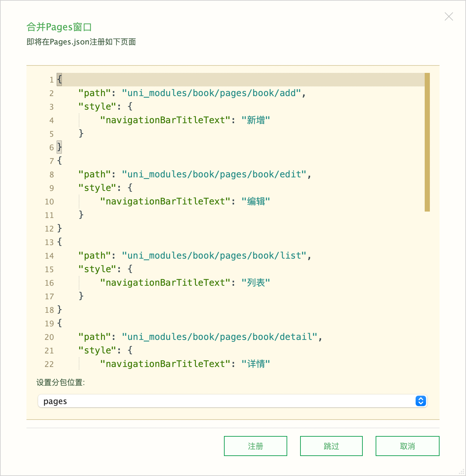Click line number 1 in gutter
Viewport: 466px width, 476px height.
coord(52,80)
